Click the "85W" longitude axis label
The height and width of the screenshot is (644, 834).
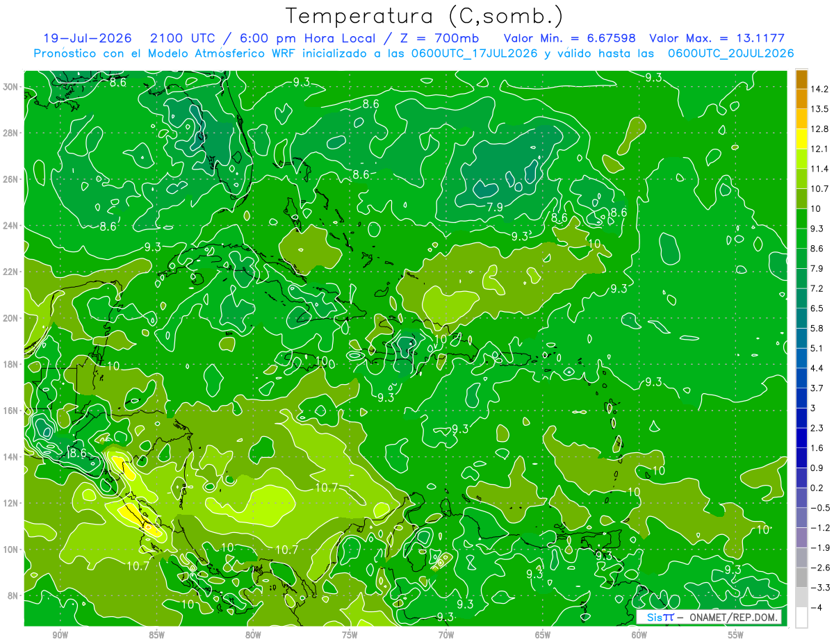click(156, 635)
